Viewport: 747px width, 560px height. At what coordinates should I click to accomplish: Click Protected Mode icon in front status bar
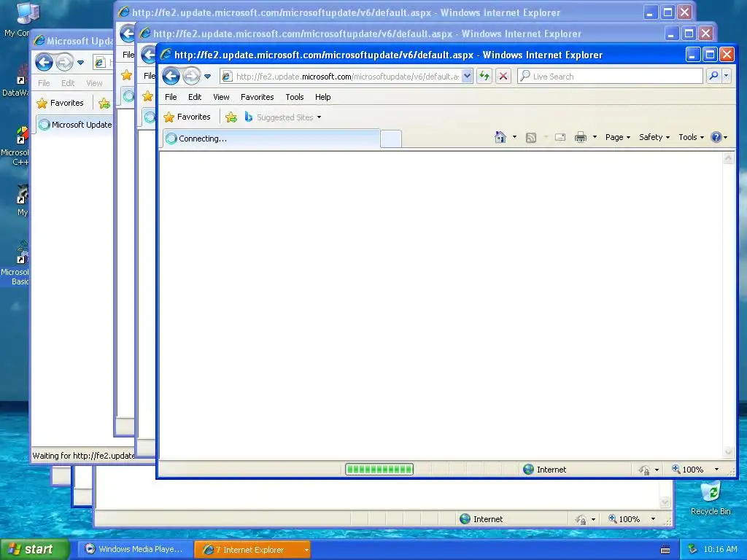[644, 470]
